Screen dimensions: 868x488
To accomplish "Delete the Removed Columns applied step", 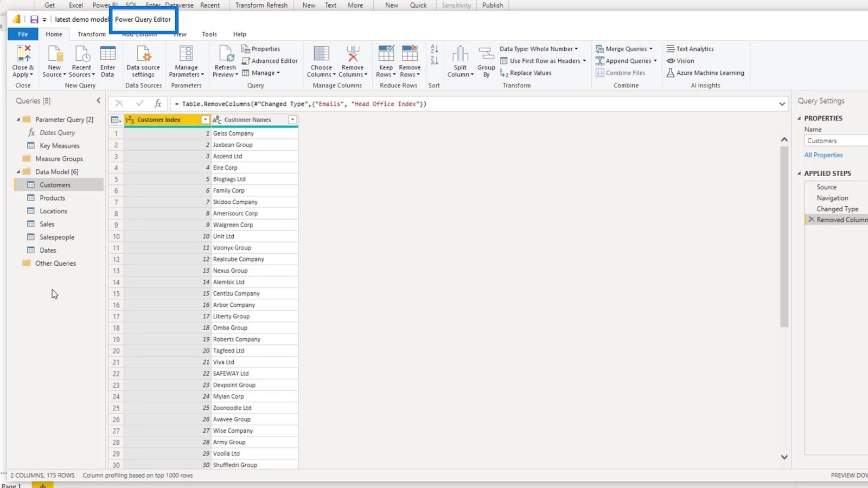I will [812, 220].
